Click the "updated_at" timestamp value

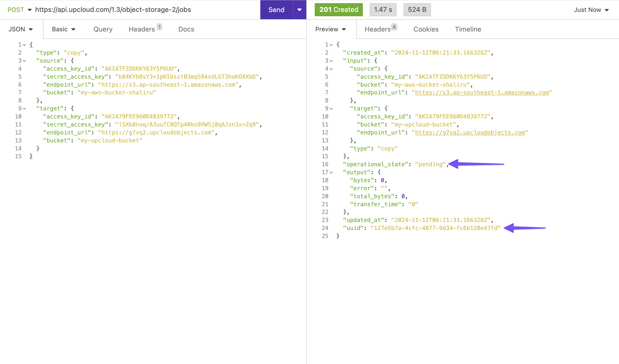(441, 220)
